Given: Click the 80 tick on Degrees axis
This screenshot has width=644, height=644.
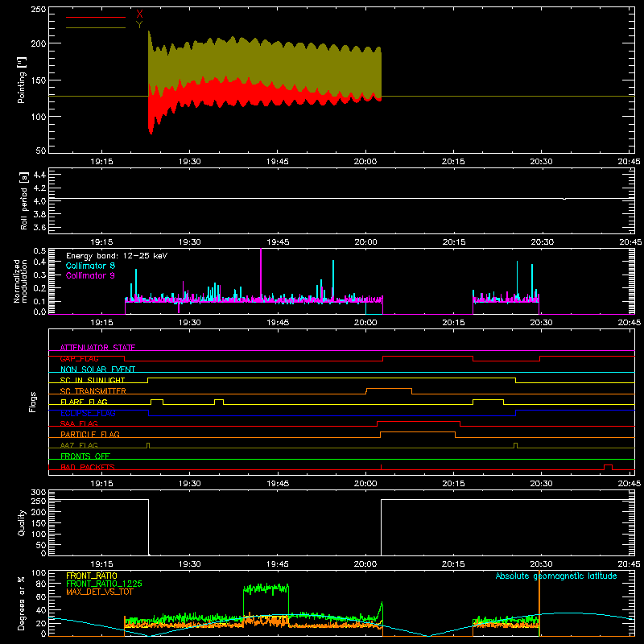Looking at the screenshot, I should pos(41,584).
